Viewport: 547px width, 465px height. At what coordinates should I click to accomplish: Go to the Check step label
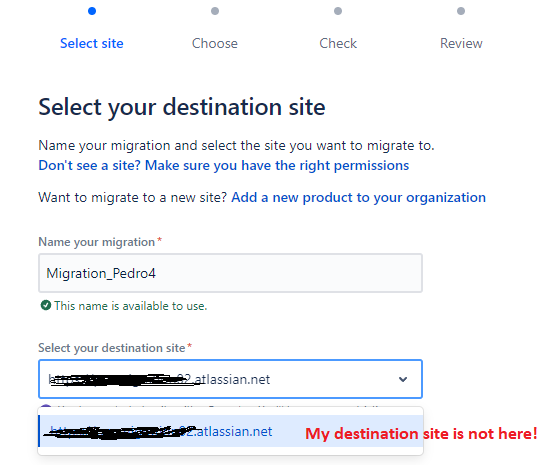tap(338, 43)
